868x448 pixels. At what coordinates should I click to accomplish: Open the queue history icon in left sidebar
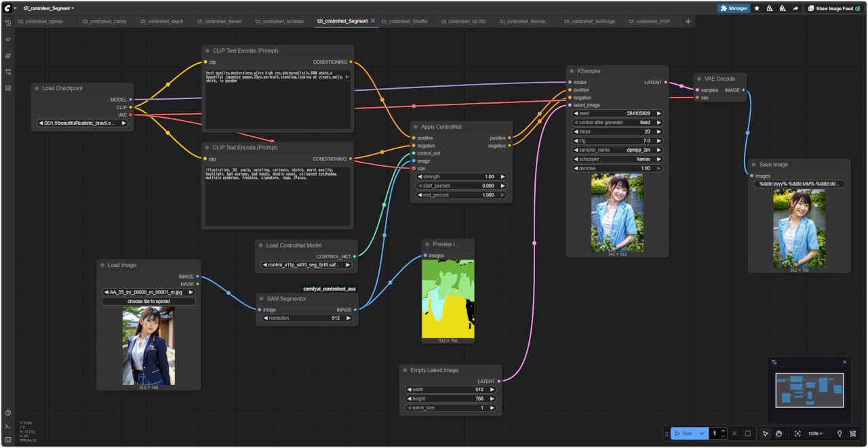pos(8,23)
